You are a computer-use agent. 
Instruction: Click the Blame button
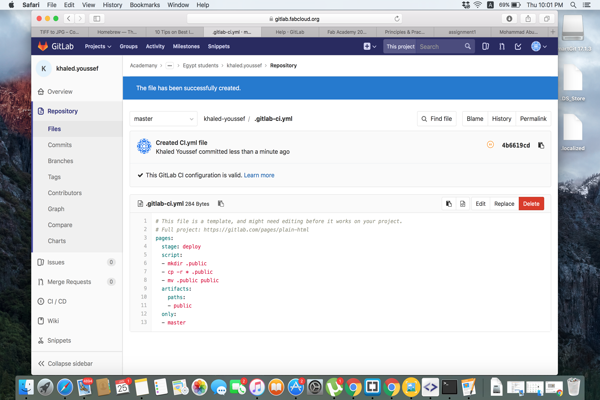(475, 119)
